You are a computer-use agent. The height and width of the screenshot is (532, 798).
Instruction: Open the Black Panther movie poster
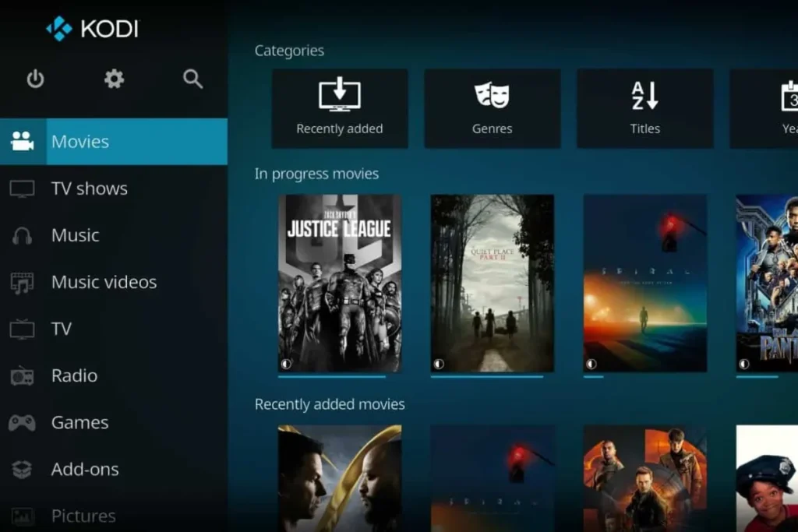tap(767, 284)
